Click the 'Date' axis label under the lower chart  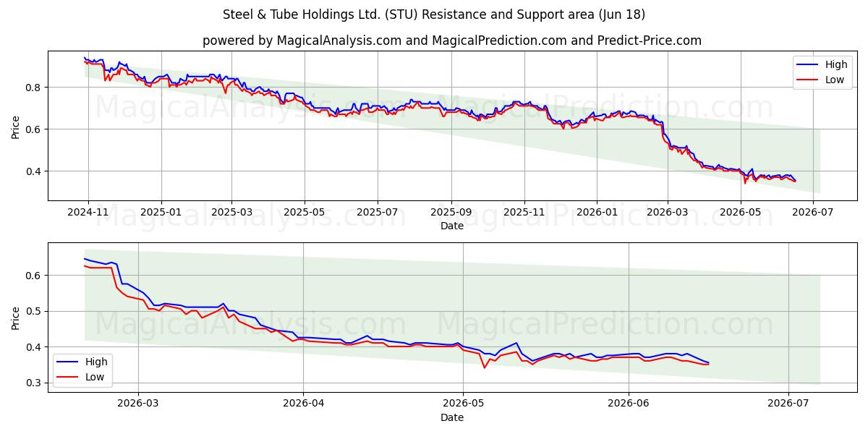coord(452,417)
